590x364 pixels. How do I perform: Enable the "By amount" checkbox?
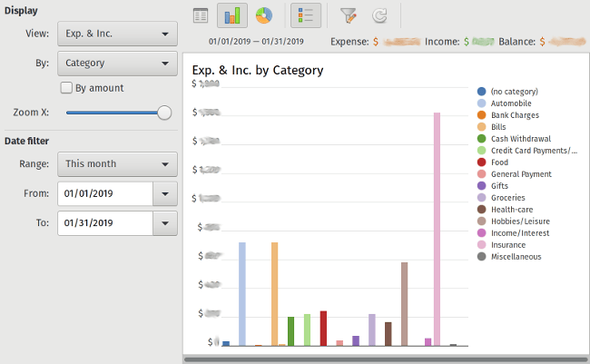tap(66, 88)
